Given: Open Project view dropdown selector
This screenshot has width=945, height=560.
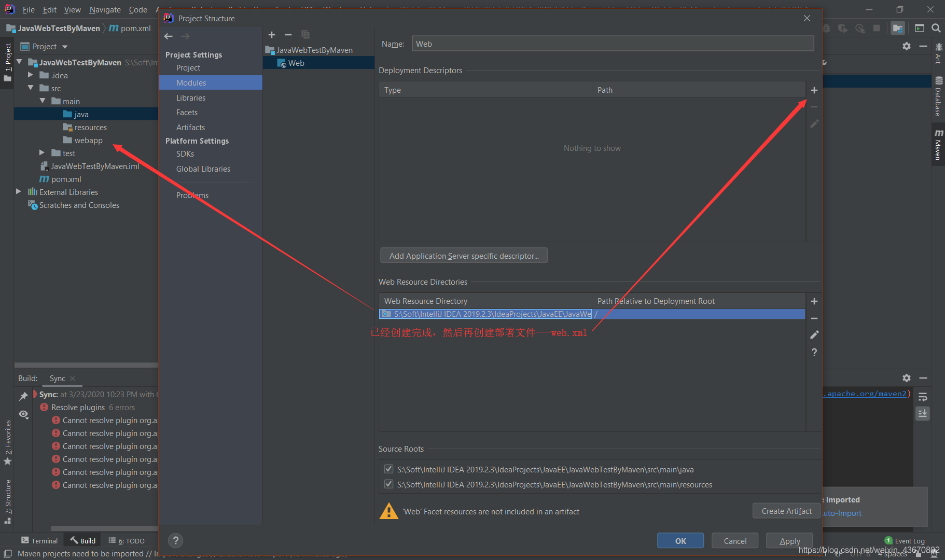Looking at the screenshot, I should [x=45, y=47].
